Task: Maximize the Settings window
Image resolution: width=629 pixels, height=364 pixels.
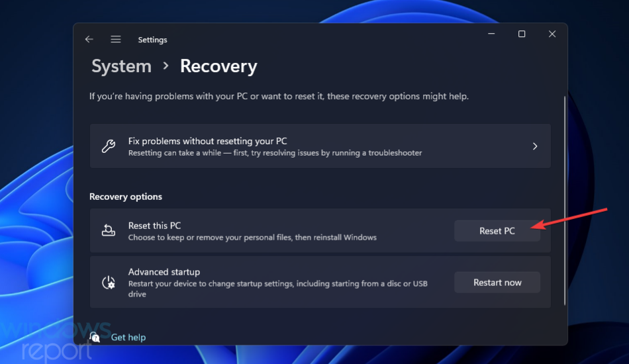Action: coord(522,34)
